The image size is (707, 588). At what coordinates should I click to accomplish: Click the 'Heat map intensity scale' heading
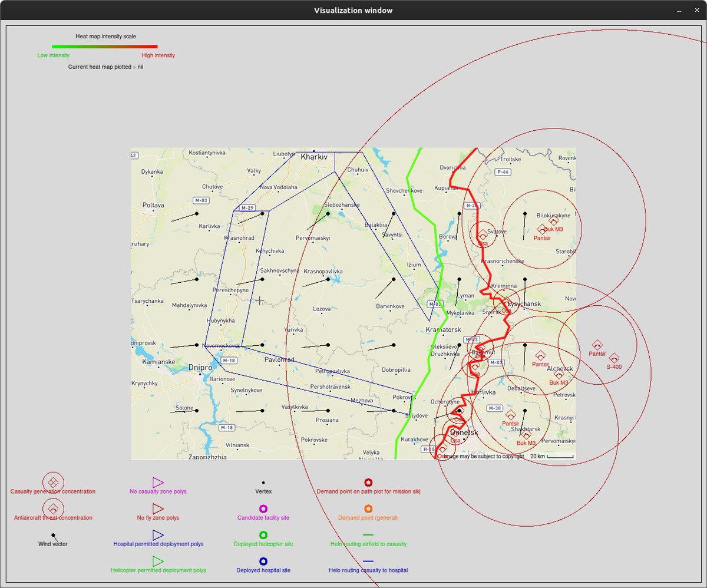coord(105,37)
